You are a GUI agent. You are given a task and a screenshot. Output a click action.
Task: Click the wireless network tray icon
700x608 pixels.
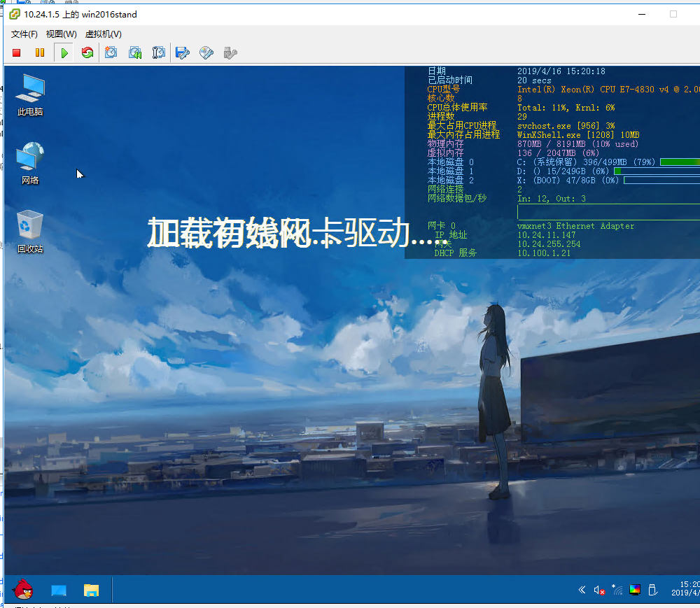coord(617,590)
